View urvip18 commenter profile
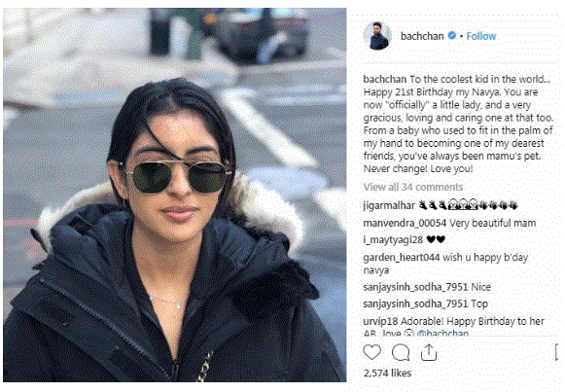This screenshot has height=392, width=565. pos(380,321)
